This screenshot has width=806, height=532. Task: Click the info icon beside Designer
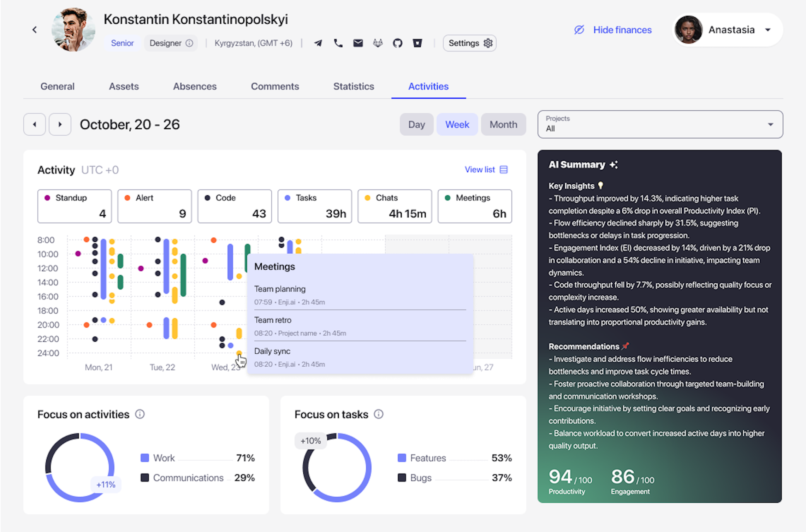[190, 43]
